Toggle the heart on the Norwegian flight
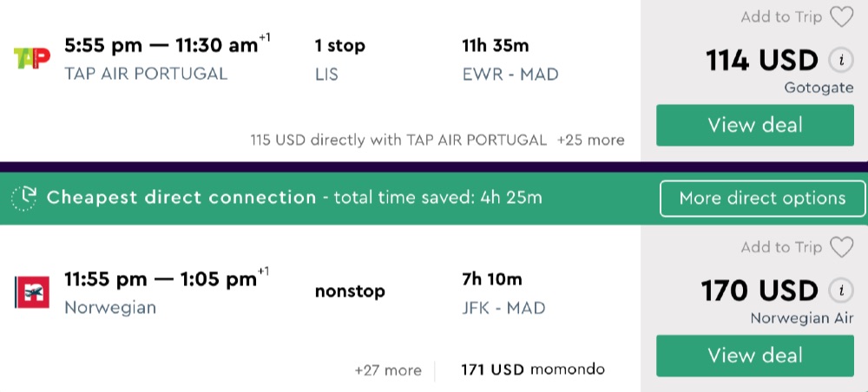The width and height of the screenshot is (868, 392). point(841,248)
